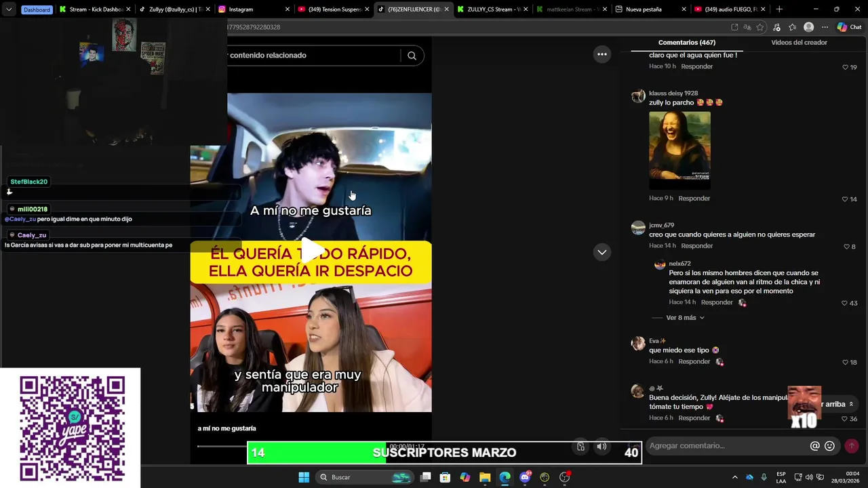Click in 'Agregar comentario...' field
This screenshot has height=488, width=868.
tap(726, 446)
